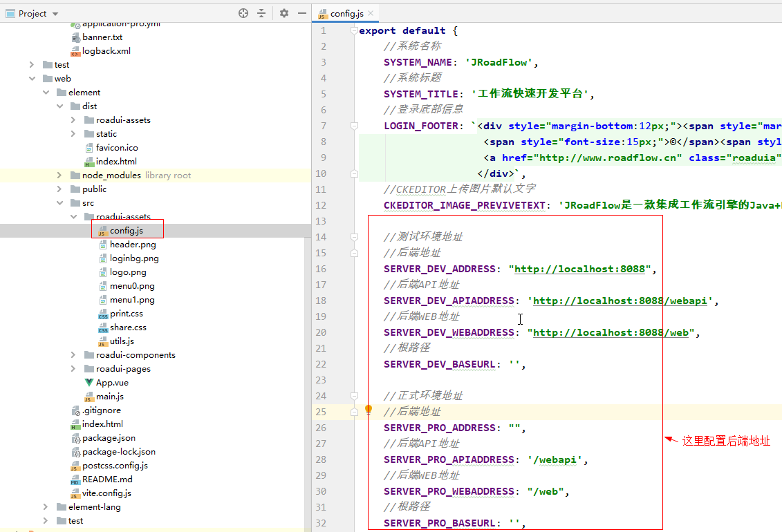Select logo.png in the tree

tap(128, 272)
